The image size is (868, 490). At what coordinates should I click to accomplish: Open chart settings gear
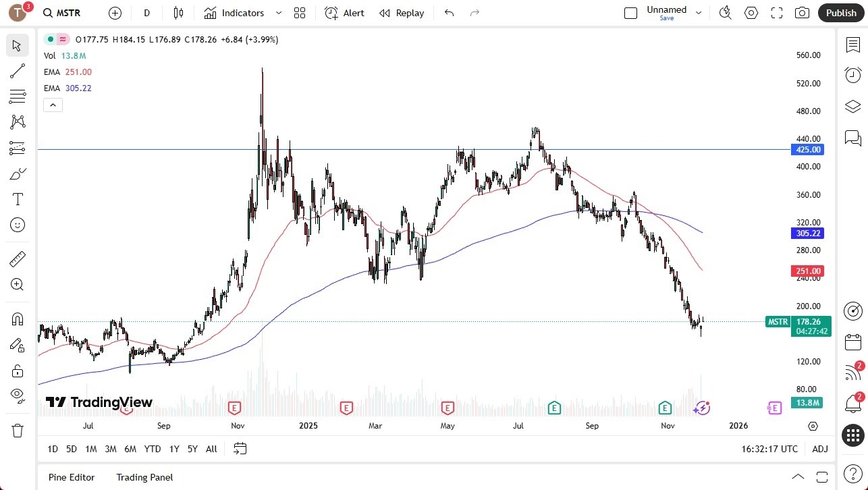pos(751,12)
